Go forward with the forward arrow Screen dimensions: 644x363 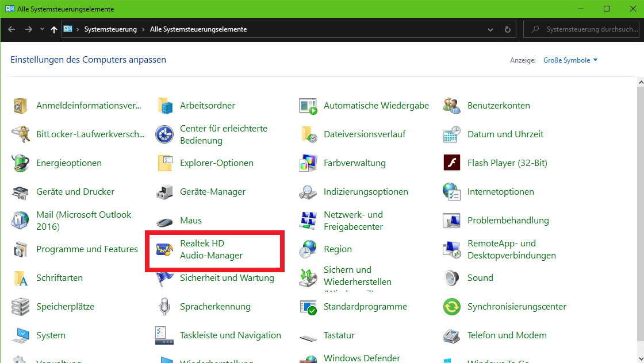point(28,29)
